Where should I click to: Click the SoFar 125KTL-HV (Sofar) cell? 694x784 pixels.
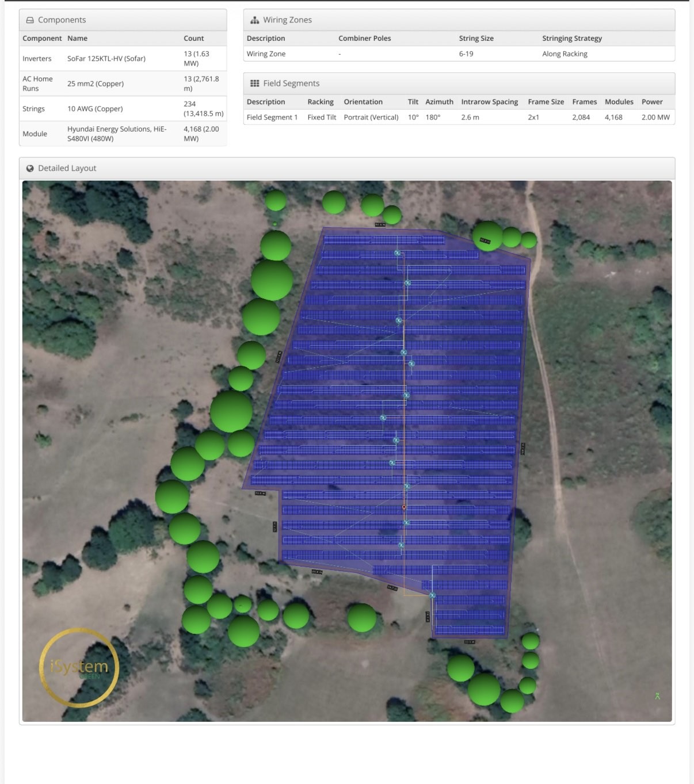[106, 59]
